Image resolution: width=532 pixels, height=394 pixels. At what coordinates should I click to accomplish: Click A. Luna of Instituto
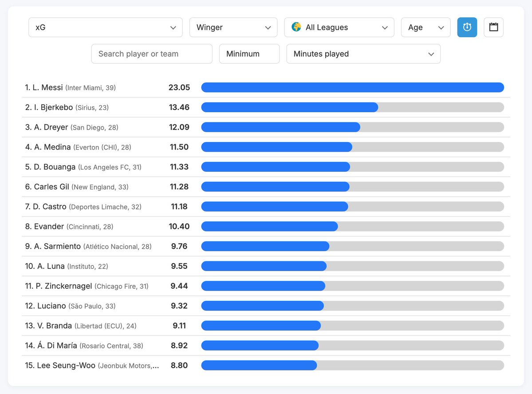(67, 266)
